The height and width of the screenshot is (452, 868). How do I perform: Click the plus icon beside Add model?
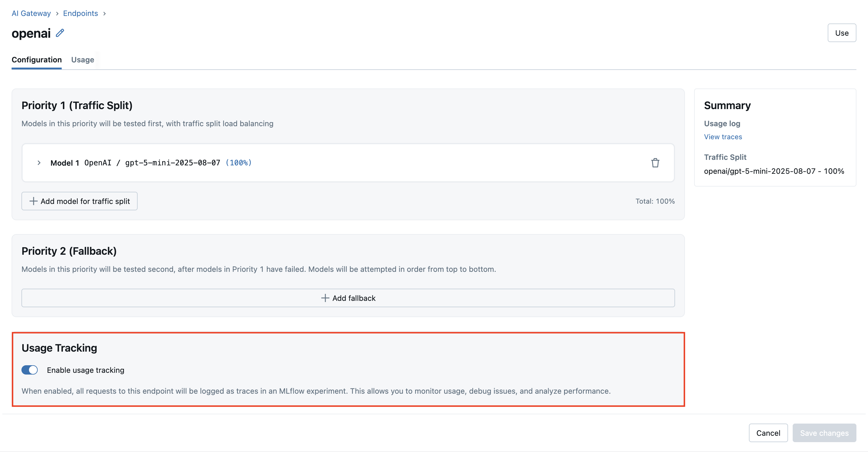pos(33,201)
